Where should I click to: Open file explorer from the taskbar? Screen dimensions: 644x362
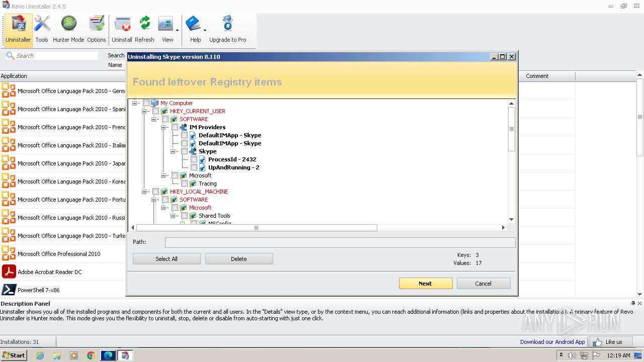coord(57,355)
